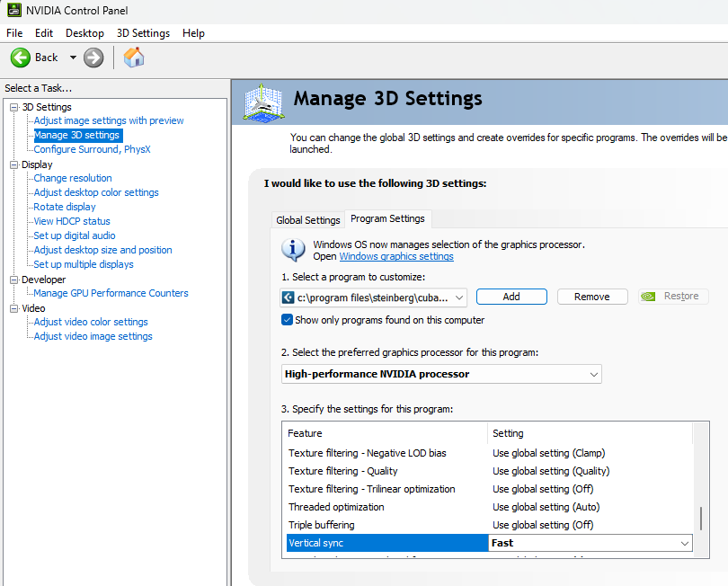Open the Desktop menu
The width and height of the screenshot is (728, 586).
[84, 33]
